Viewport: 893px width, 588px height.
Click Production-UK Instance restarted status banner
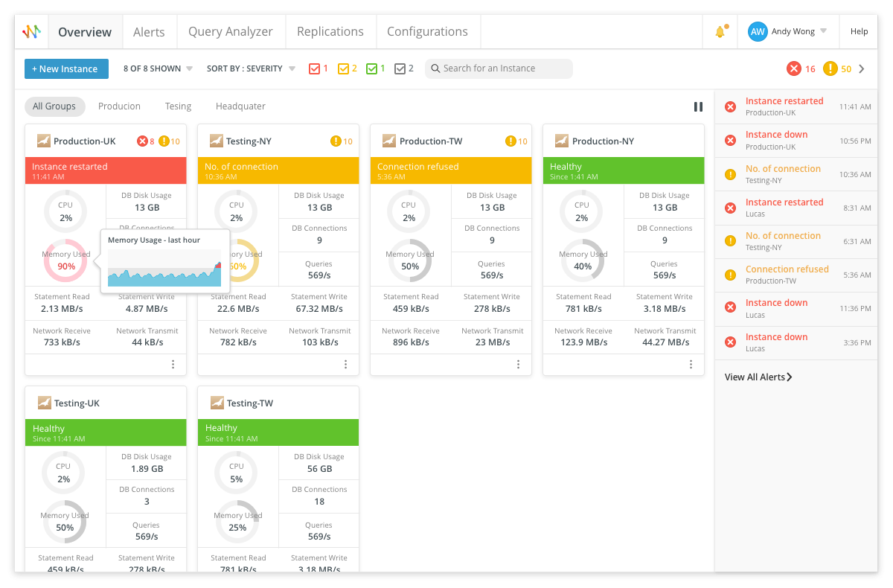click(x=106, y=170)
